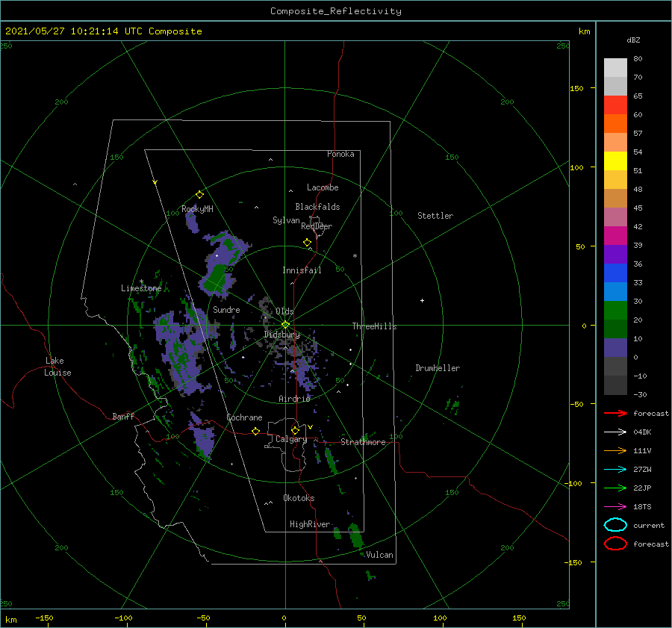The image size is (672, 628).
Task: Click the Ponoka city label
Action: tap(340, 154)
